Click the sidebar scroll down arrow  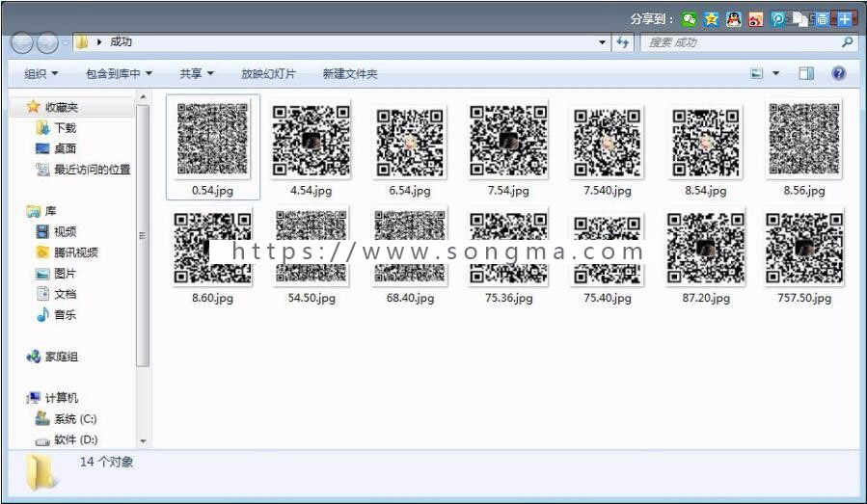[143, 441]
